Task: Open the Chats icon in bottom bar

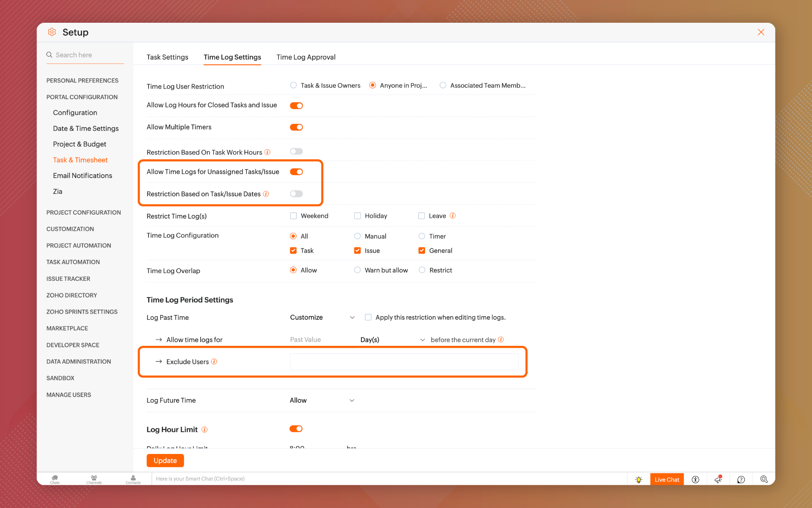Action: tap(55, 479)
